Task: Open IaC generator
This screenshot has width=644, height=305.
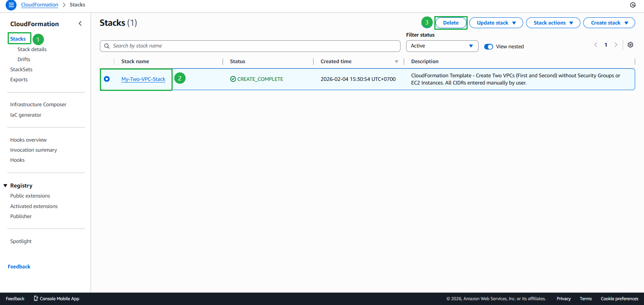Action: coord(26,115)
